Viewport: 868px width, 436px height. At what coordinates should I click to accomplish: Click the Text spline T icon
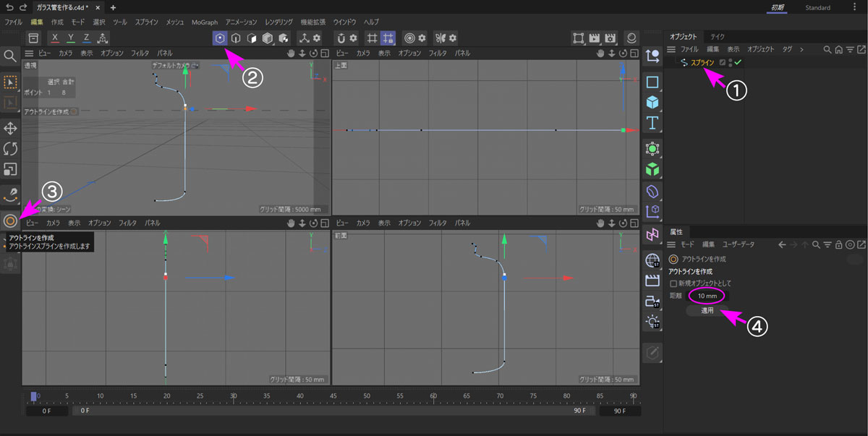coord(652,122)
